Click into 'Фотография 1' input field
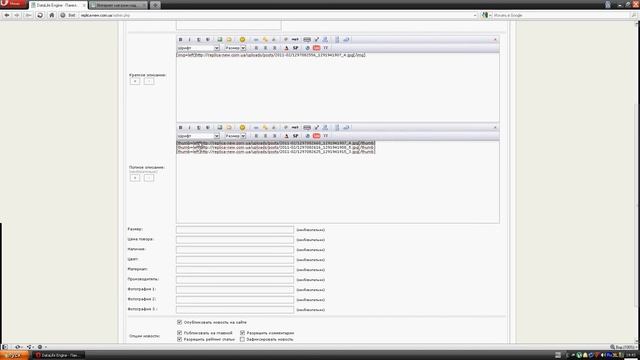This screenshot has width=640, height=360. [235, 289]
